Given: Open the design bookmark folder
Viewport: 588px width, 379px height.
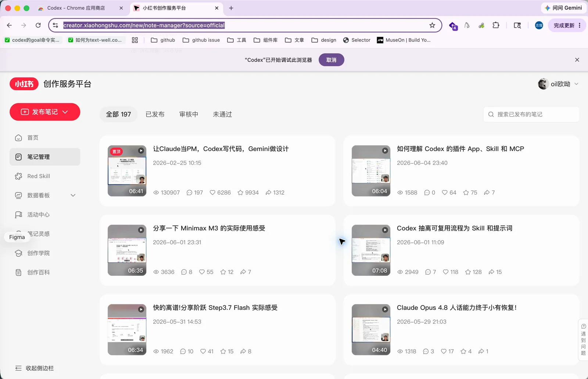Looking at the screenshot, I should [x=324, y=40].
